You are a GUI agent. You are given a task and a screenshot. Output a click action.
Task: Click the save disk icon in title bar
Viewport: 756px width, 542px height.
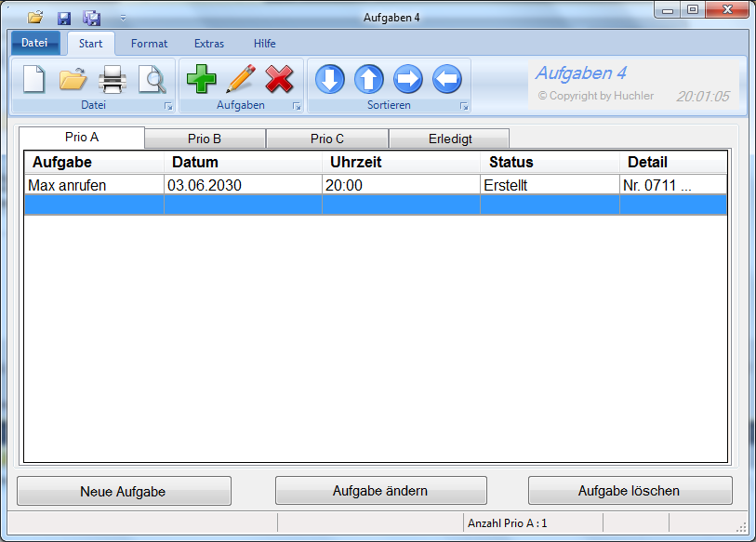[x=63, y=19]
